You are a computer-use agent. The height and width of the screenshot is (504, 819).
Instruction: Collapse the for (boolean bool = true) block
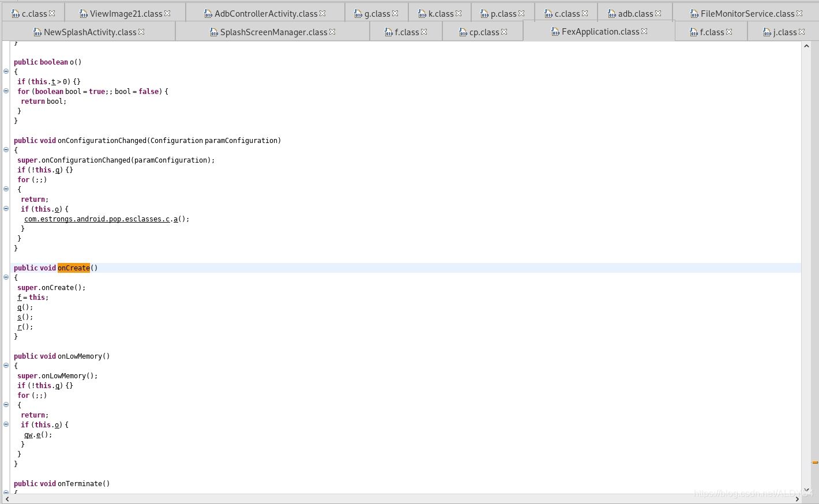(x=6, y=91)
